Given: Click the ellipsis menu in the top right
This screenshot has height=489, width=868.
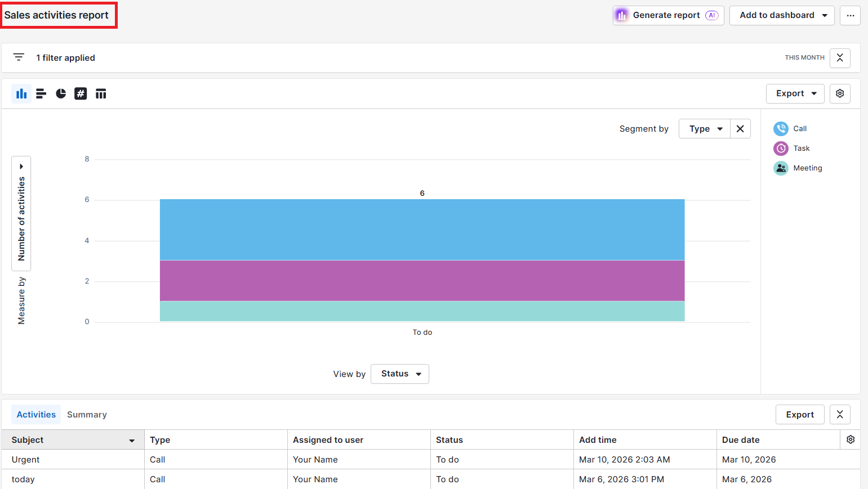Looking at the screenshot, I should click(851, 15).
